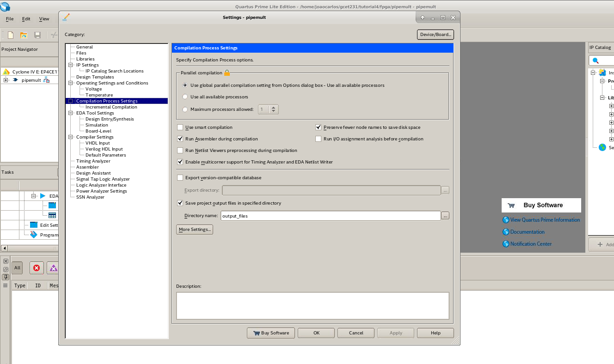This screenshot has width=614, height=364.
Task: Click the Program Device task icon
Action: (x=34, y=235)
